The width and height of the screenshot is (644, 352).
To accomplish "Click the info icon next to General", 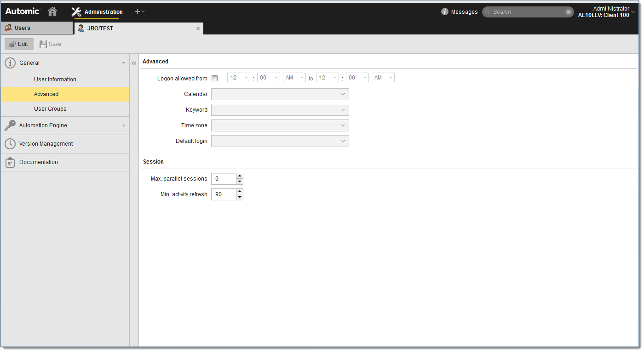I will [x=10, y=62].
